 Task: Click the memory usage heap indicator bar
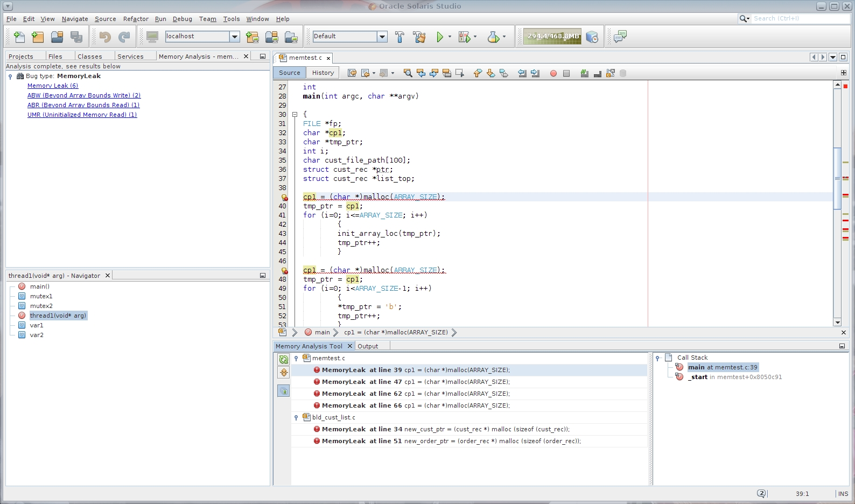552,36
